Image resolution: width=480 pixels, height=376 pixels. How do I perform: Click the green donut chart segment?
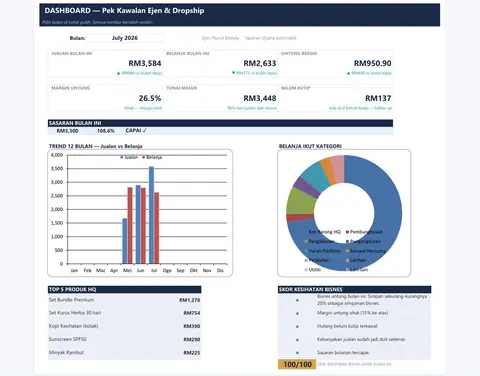coord(300,201)
